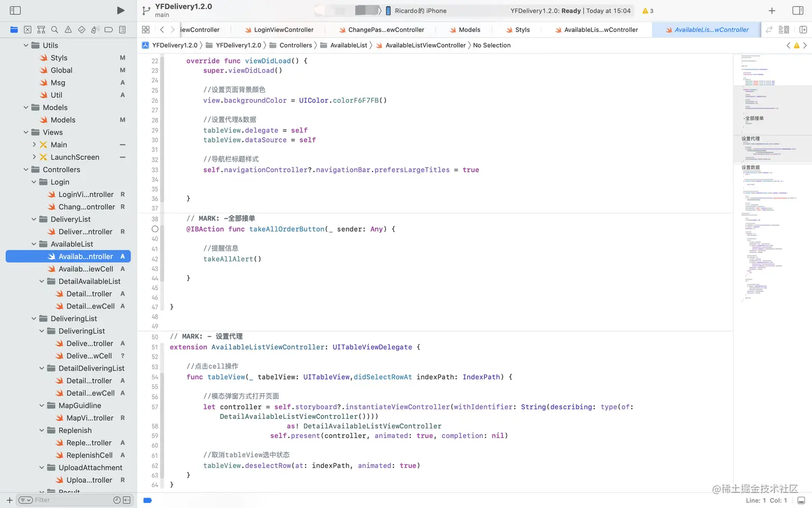
Task: Collapse the Login folder
Action: [x=34, y=182]
